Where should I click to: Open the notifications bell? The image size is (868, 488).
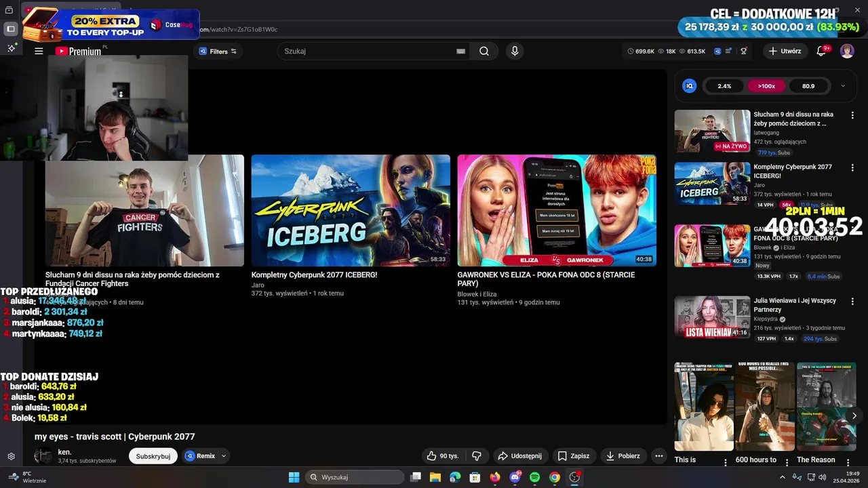821,51
